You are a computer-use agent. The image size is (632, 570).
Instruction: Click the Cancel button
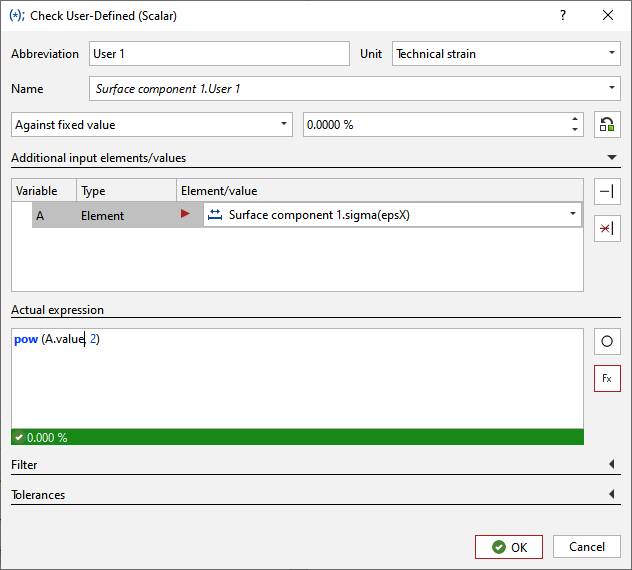pyautogui.click(x=586, y=547)
